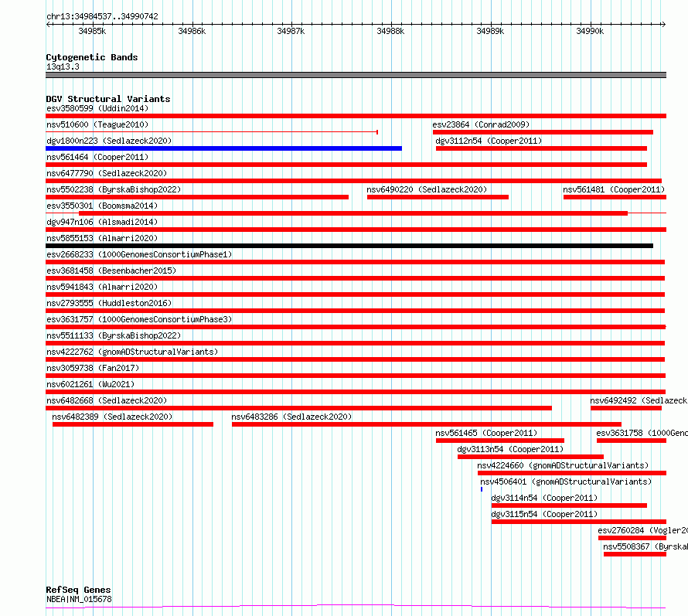
Task: Click the DGV Structural Variants track title
Action: tap(108, 99)
